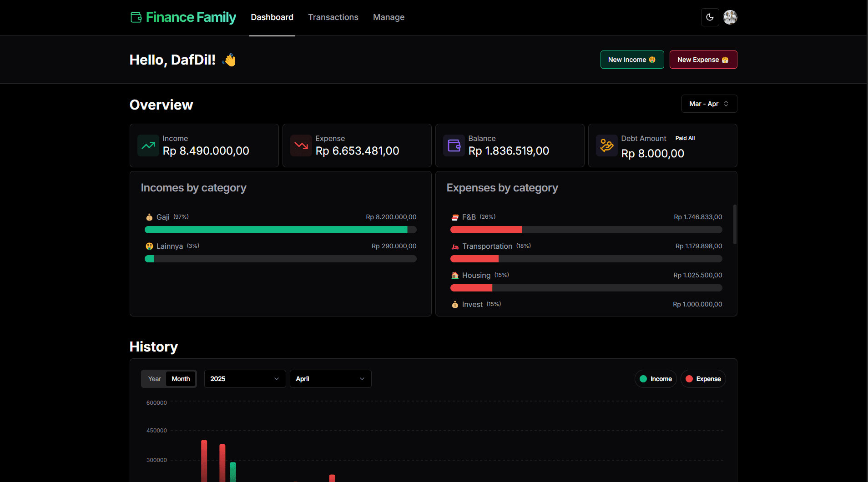
Task: Switch history view to Month
Action: point(181,379)
